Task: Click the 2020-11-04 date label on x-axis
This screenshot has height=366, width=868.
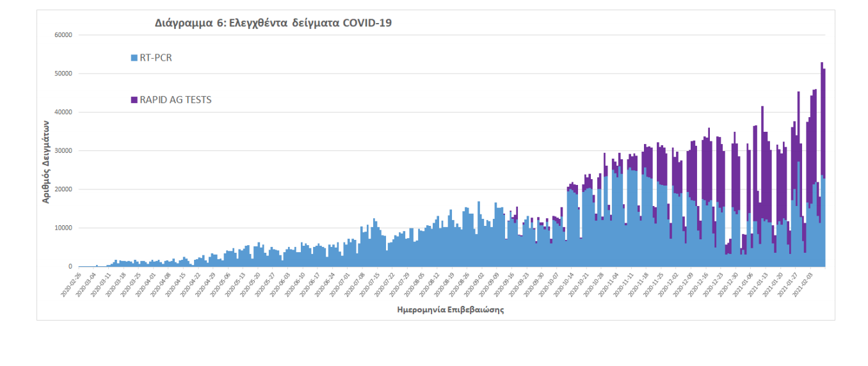Action: pyautogui.click(x=606, y=284)
